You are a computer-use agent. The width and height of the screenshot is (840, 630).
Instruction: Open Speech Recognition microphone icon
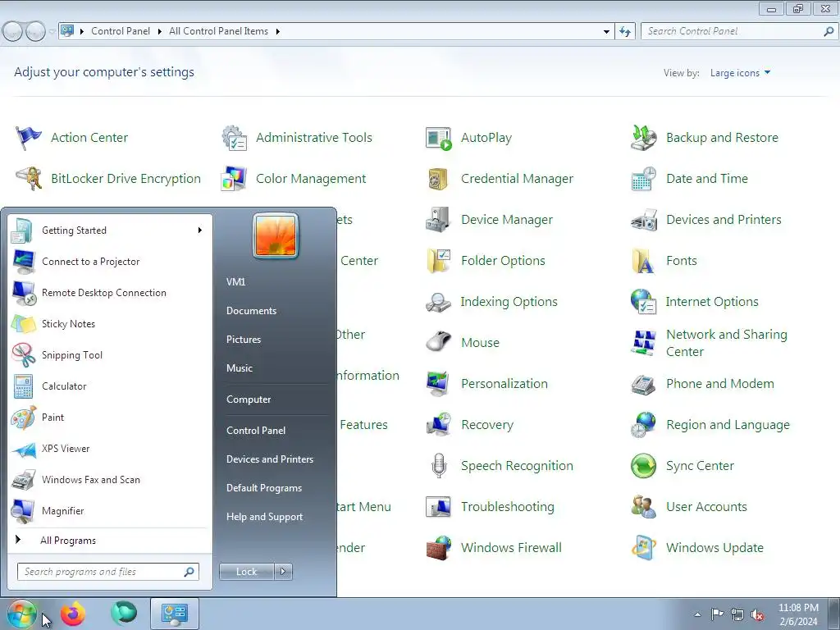click(x=439, y=466)
